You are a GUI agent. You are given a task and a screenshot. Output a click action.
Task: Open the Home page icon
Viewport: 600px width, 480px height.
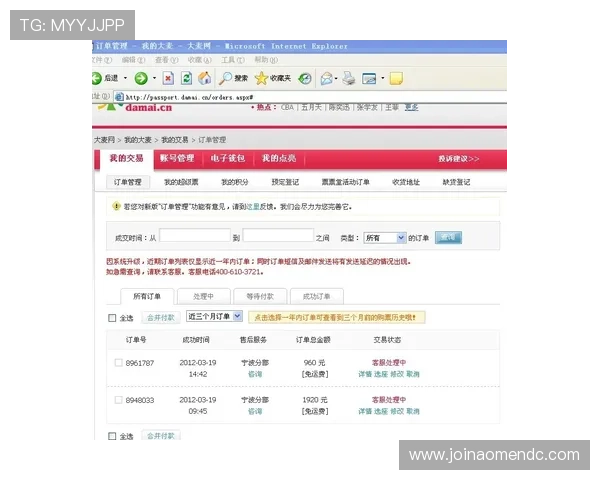coord(205,78)
